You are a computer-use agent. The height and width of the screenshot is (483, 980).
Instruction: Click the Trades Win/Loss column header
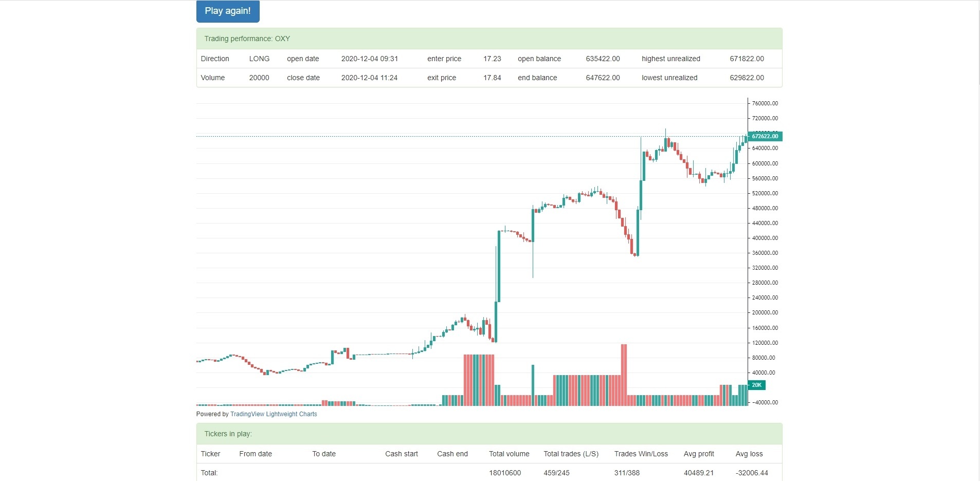tap(641, 454)
